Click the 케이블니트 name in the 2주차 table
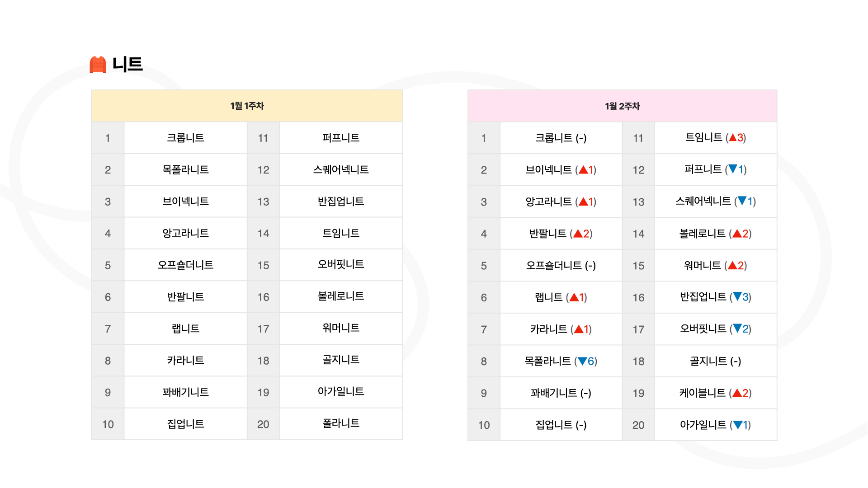Image resolution: width=868 pixels, height=488 pixels. pyautogui.click(x=703, y=393)
